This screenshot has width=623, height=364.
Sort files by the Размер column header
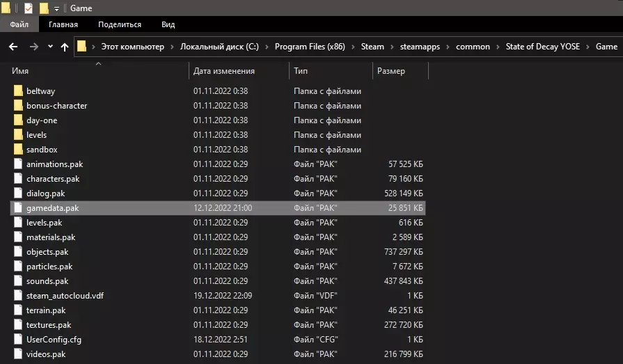(391, 71)
